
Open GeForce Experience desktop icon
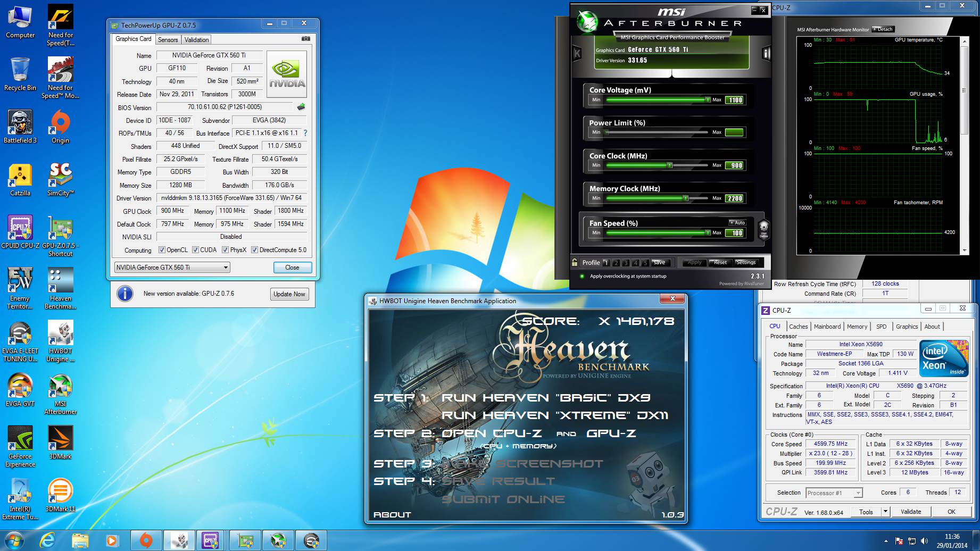coord(20,446)
